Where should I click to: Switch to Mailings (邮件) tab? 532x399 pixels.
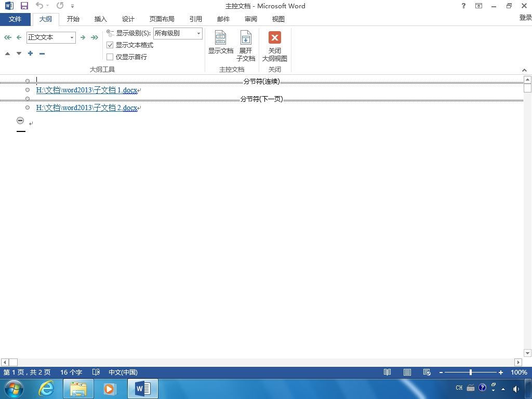pos(223,19)
